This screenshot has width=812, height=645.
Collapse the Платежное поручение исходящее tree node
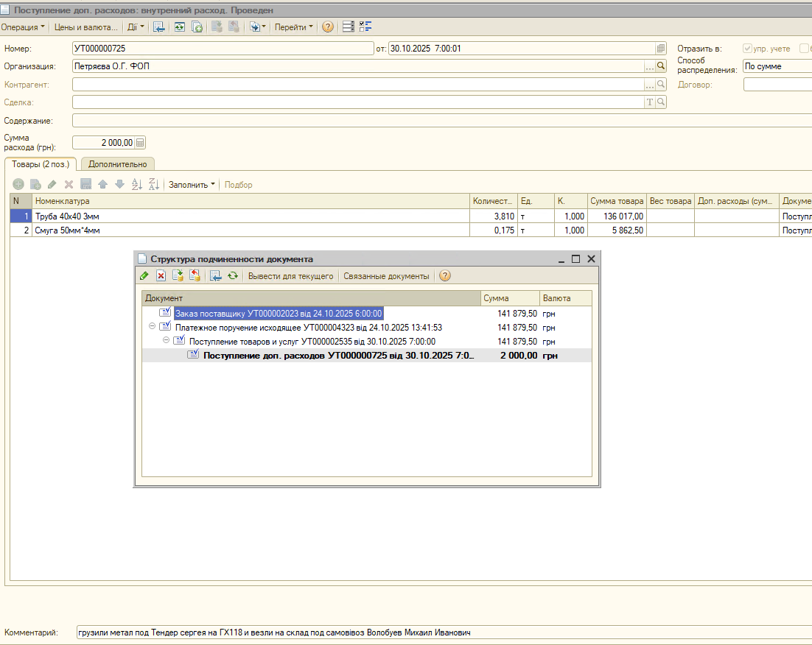(x=152, y=326)
